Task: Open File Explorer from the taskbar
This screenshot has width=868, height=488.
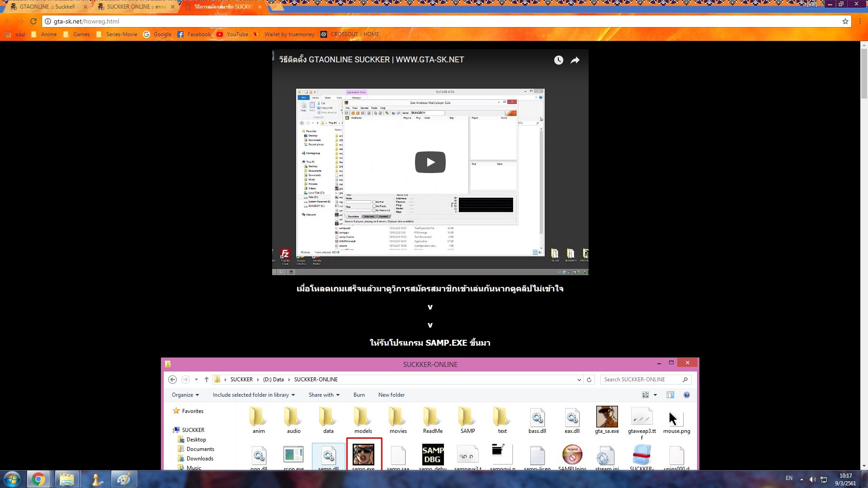Action: pyautogui.click(x=67, y=479)
